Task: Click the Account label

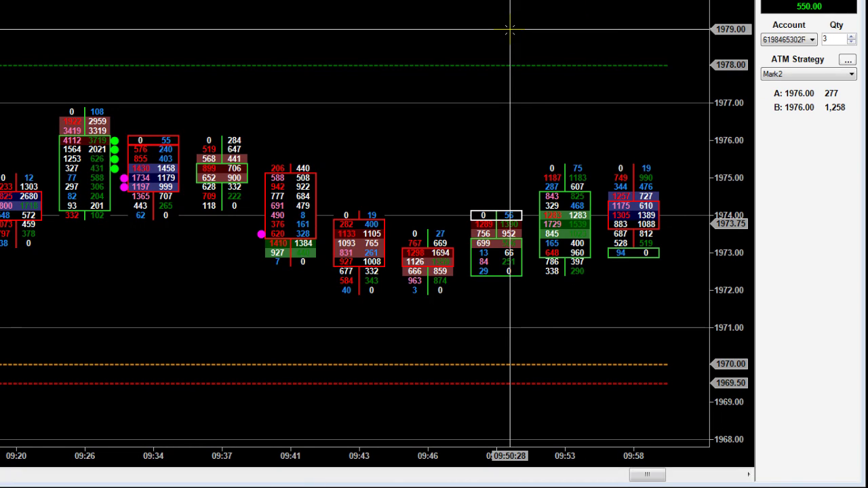Action: click(789, 24)
